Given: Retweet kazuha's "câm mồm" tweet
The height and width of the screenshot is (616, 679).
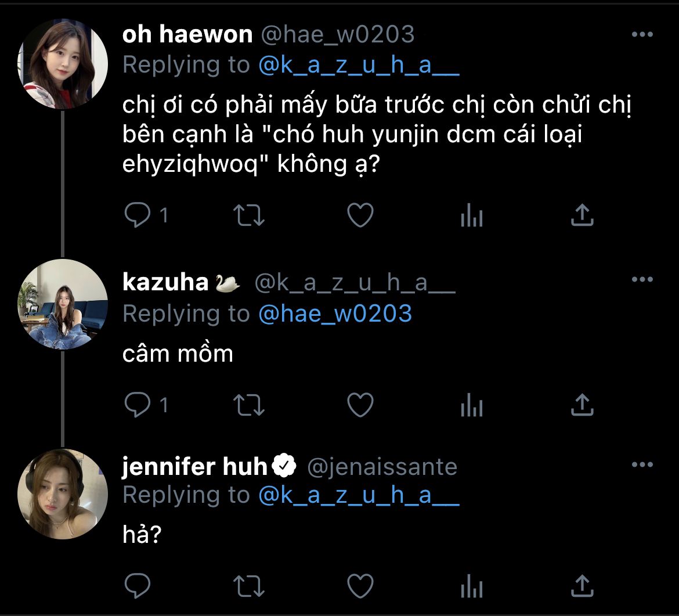Looking at the screenshot, I should click(248, 405).
